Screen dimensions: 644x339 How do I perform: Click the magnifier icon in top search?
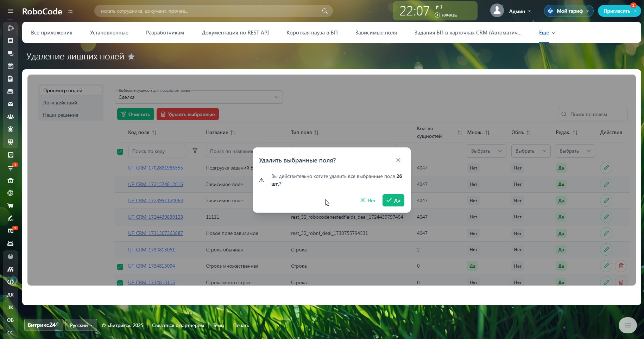[325, 11]
